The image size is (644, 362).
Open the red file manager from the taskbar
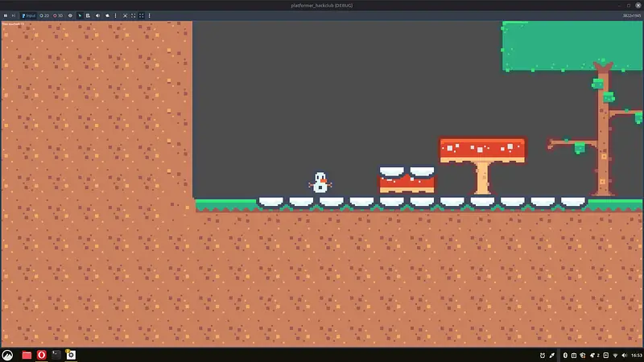(x=27, y=355)
